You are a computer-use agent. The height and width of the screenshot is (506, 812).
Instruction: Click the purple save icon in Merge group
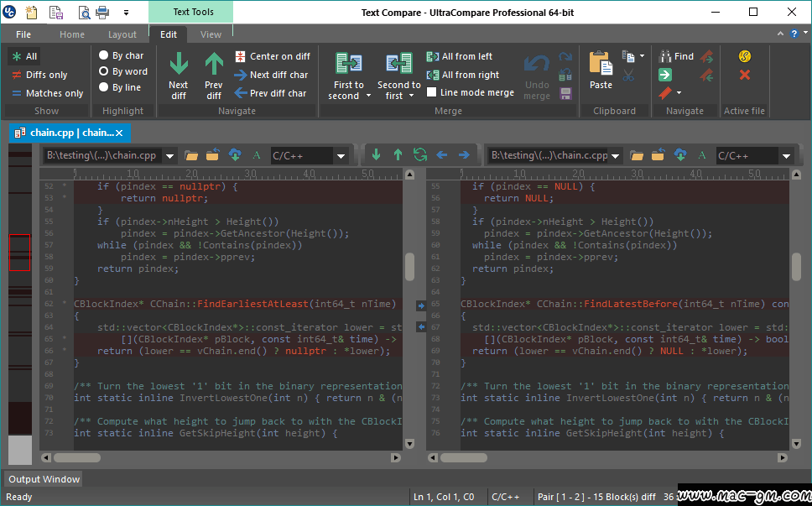(x=565, y=94)
